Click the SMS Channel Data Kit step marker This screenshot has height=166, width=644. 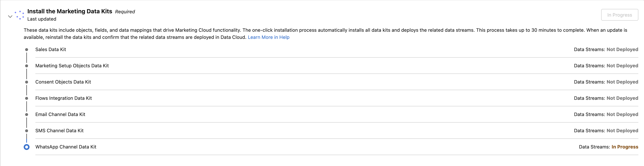26,131
